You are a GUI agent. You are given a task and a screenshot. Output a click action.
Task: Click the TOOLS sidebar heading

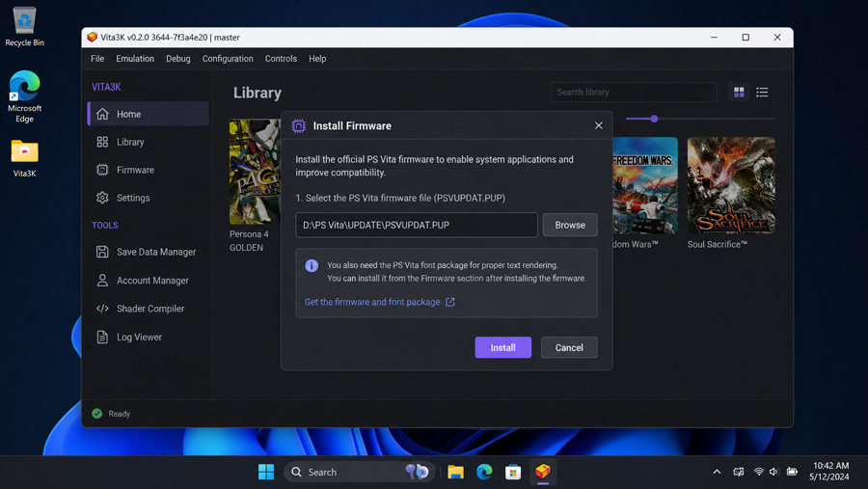click(x=104, y=226)
